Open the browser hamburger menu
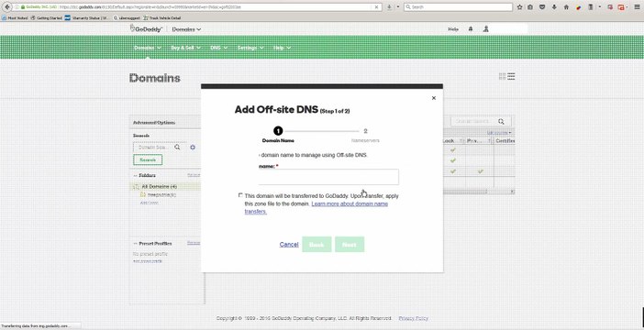This screenshot has height=330, width=644. [637, 7]
